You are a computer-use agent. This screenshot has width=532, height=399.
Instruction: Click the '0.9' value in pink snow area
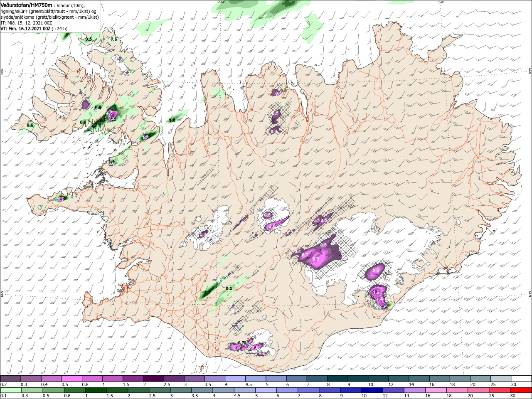315,259
